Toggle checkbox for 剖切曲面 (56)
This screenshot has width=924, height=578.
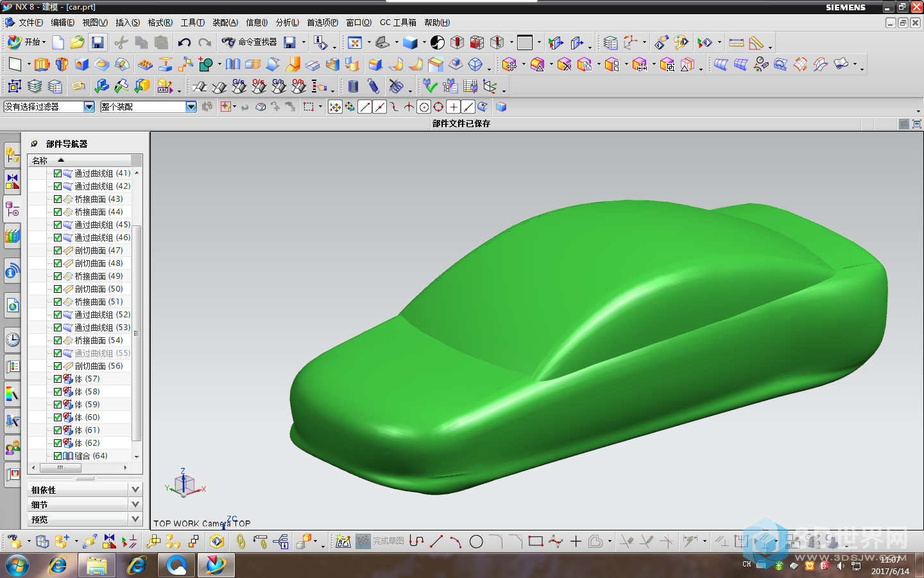(58, 366)
